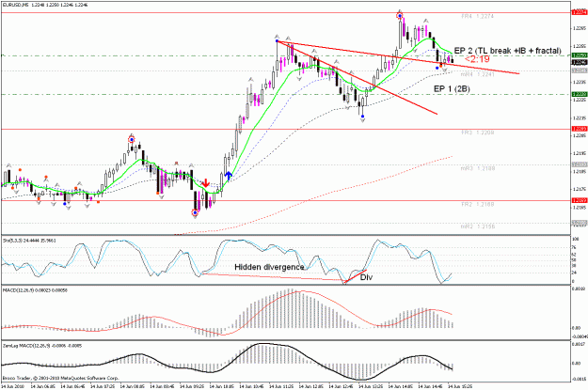
Task: Click the blue dot under the EP 1 swing low
Action: (362, 117)
